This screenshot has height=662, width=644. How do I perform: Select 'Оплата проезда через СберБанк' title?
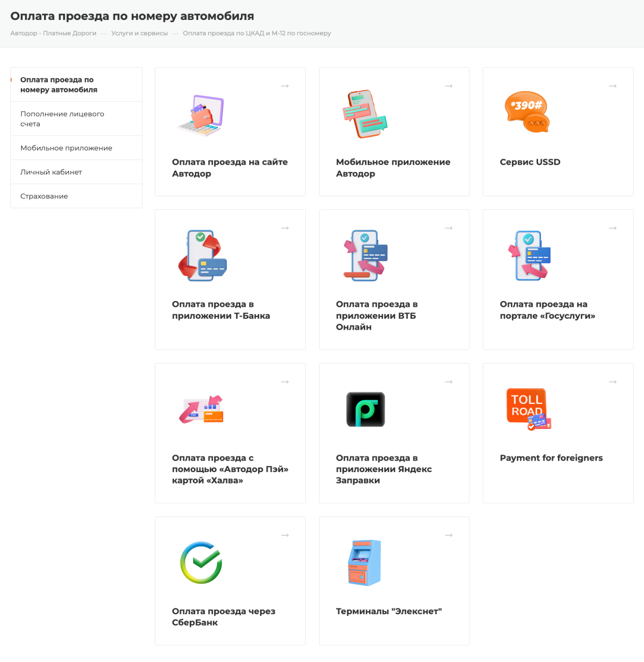(x=224, y=617)
